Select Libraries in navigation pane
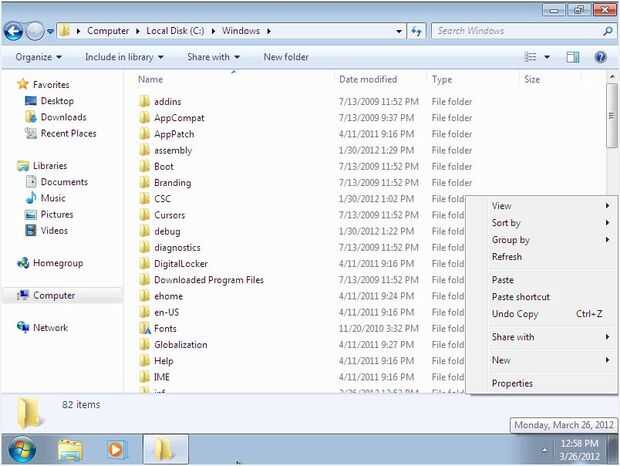620x466 pixels. coord(50,166)
